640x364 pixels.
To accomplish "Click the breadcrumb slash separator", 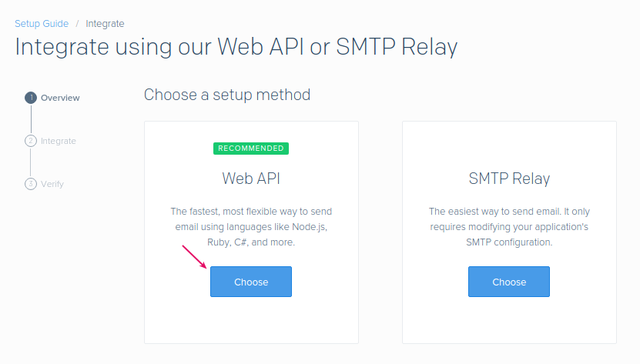I will 77,24.
